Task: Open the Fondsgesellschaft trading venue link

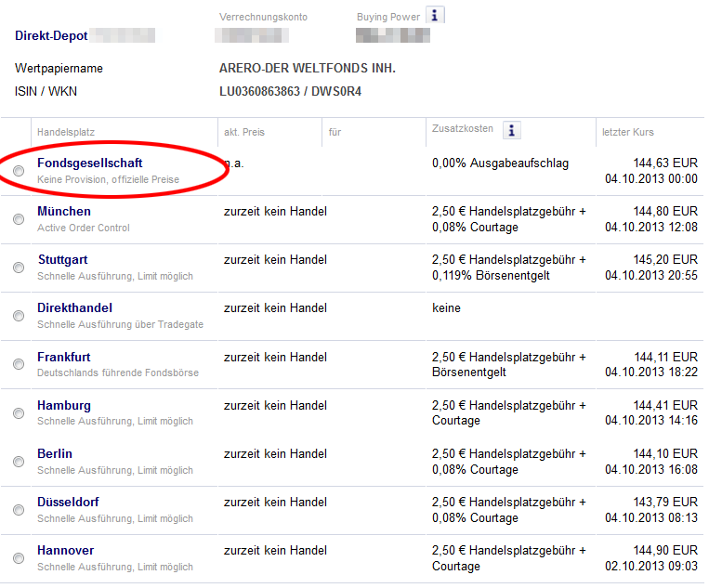Action: pyautogui.click(x=90, y=163)
